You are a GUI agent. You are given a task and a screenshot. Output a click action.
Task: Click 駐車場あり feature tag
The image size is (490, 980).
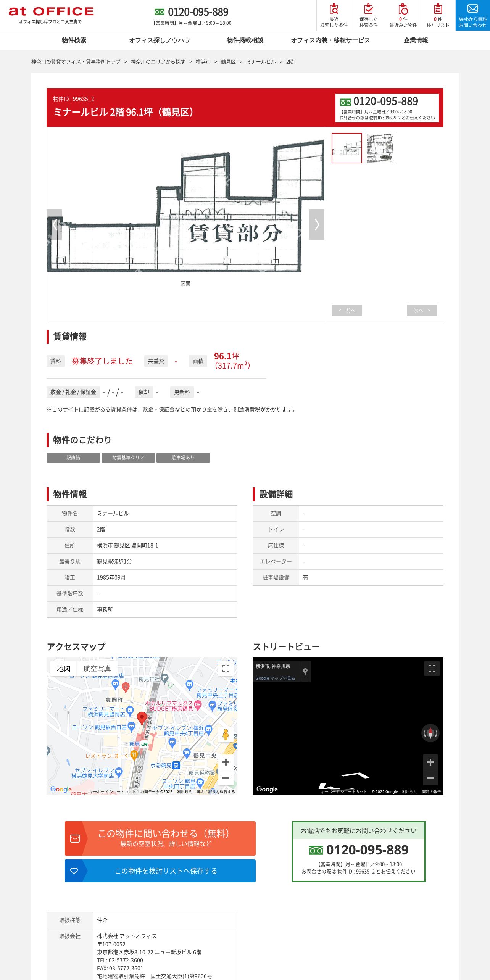tap(183, 458)
